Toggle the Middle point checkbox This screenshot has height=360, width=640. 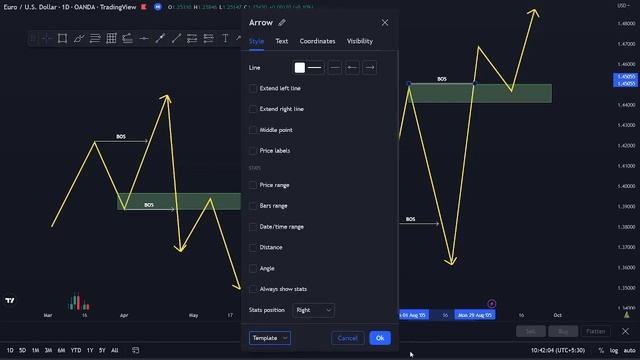[253, 130]
